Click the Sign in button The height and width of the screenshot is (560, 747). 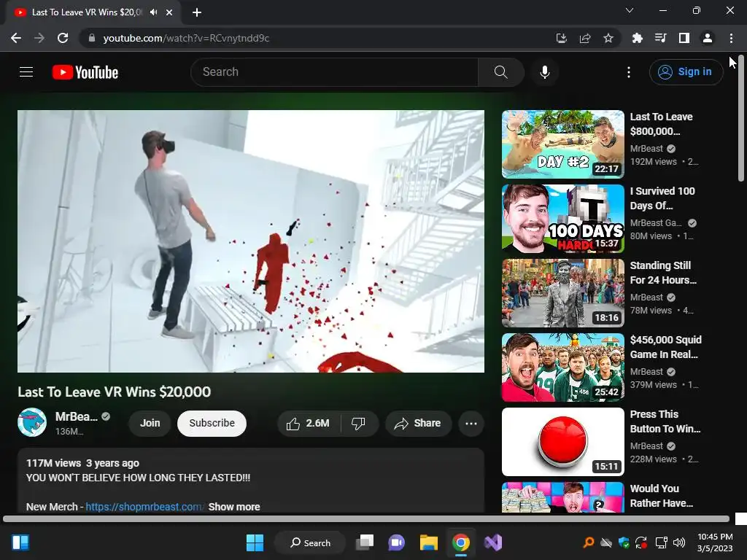click(686, 72)
